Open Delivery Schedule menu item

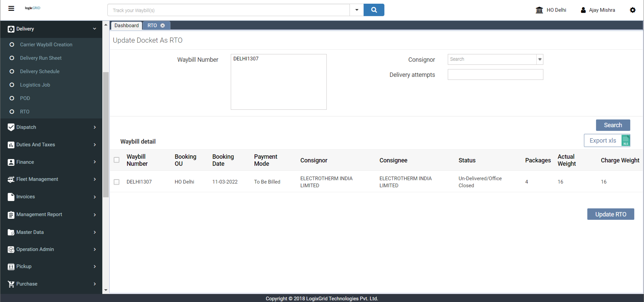click(40, 71)
